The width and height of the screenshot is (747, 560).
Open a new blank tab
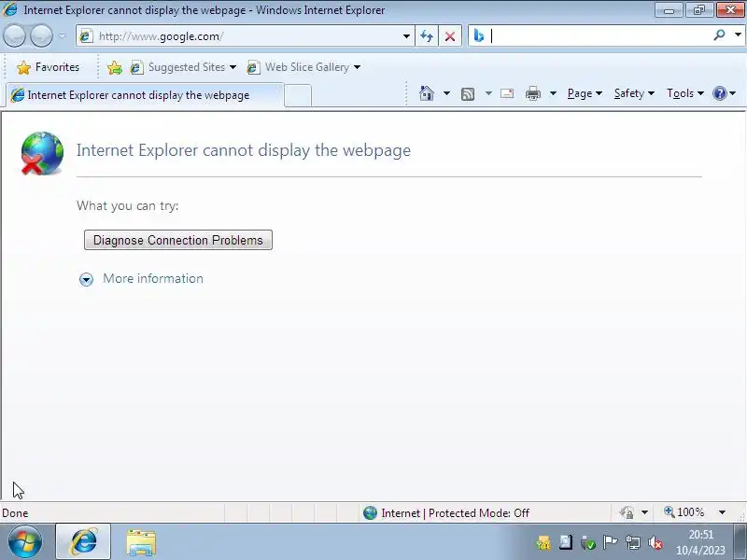298,95
